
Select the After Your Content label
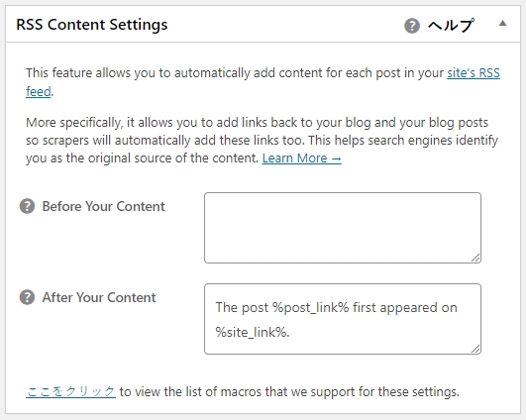[x=99, y=297]
